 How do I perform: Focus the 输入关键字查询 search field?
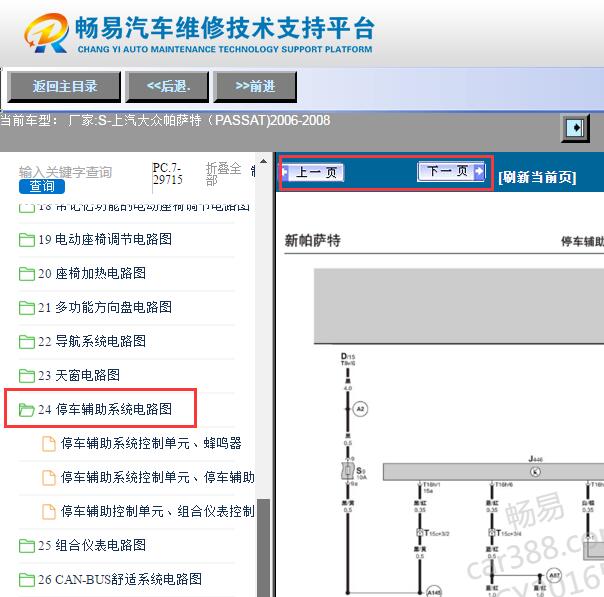[65, 172]
